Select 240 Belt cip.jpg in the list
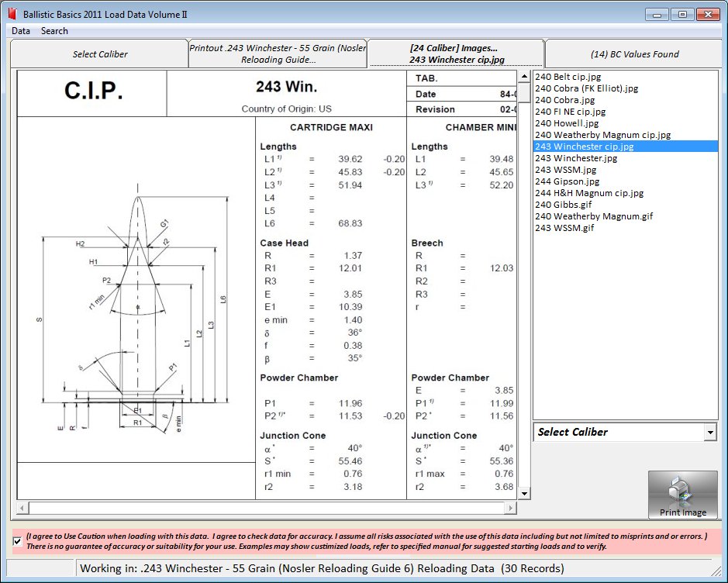The image size is (728, 583). pos(568,77)
